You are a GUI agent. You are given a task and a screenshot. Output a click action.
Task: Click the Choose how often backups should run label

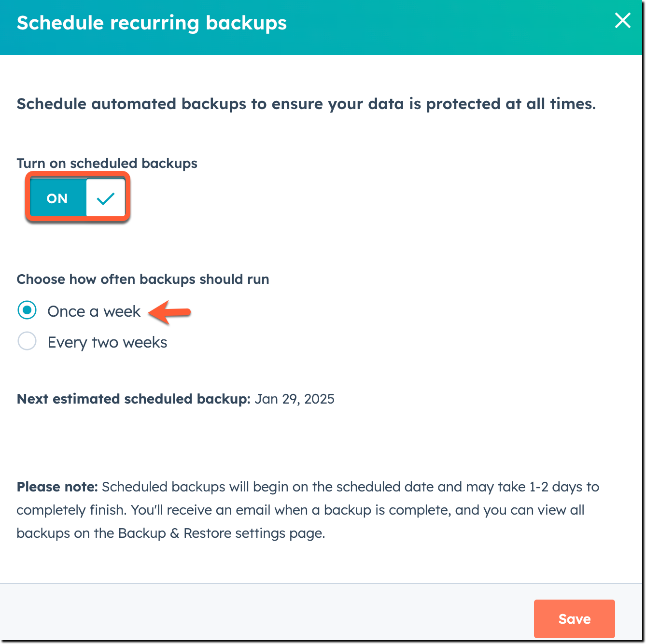tap(142, 279)
